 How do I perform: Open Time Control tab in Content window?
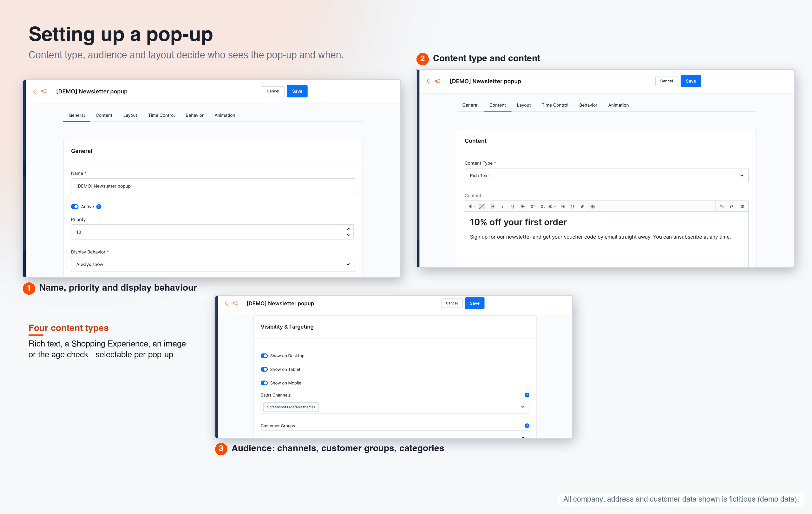[555, 105]
